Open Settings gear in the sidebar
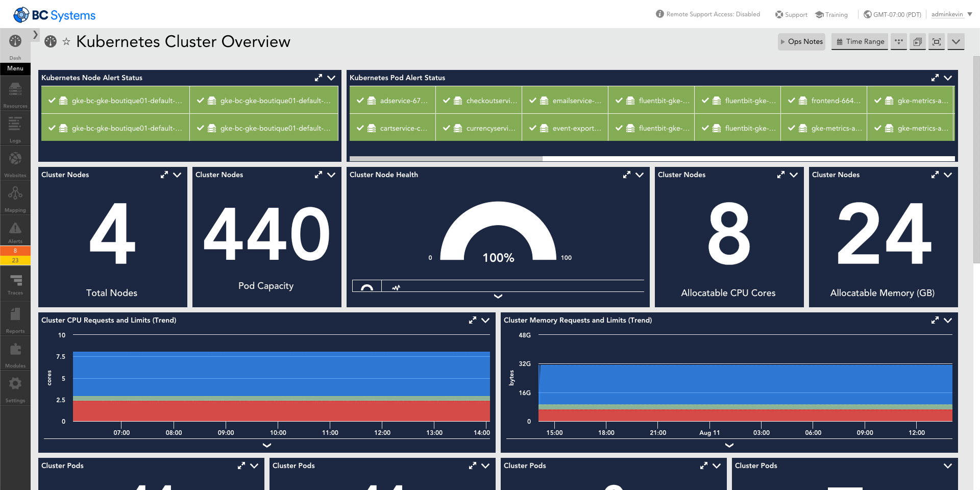The width and height of the screenshot is (980, 490). (x=15, y=388)
